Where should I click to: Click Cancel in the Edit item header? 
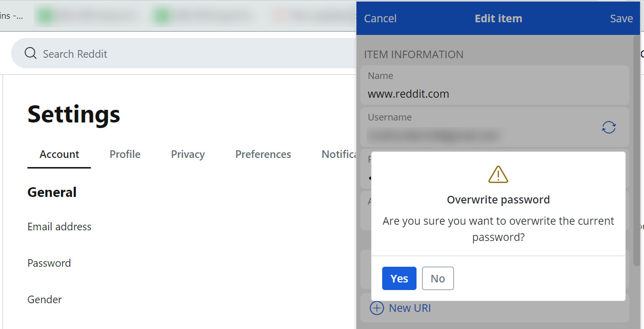(380, 18)
